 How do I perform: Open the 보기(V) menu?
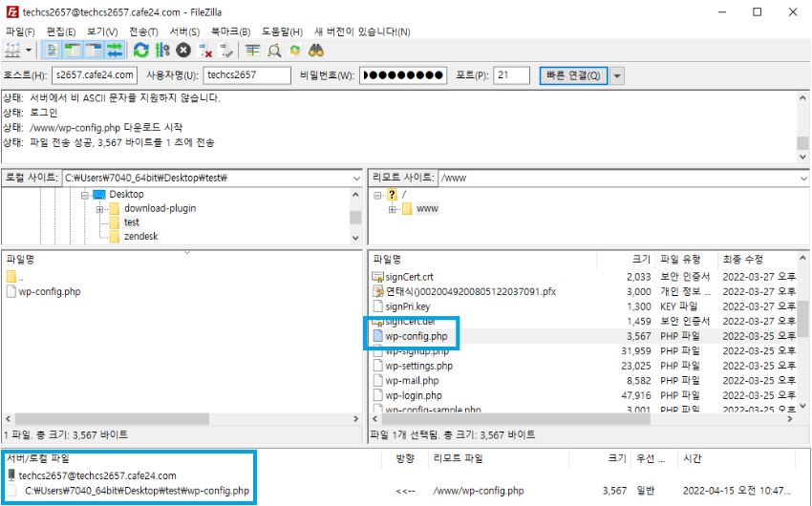coord(102,32)
